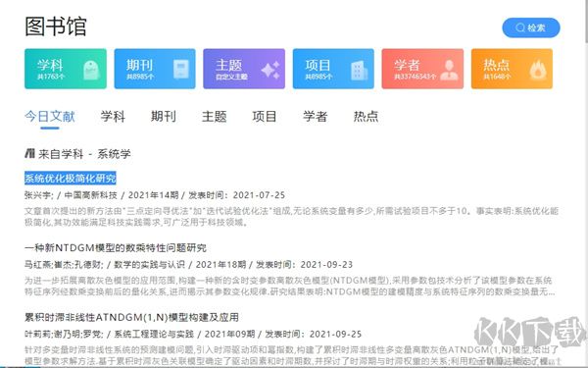This screenshot has height=368, width=588.
Task: Click abstract beginning 针对多变量时滞非线性系统
Action: click(x=292, y=355)
